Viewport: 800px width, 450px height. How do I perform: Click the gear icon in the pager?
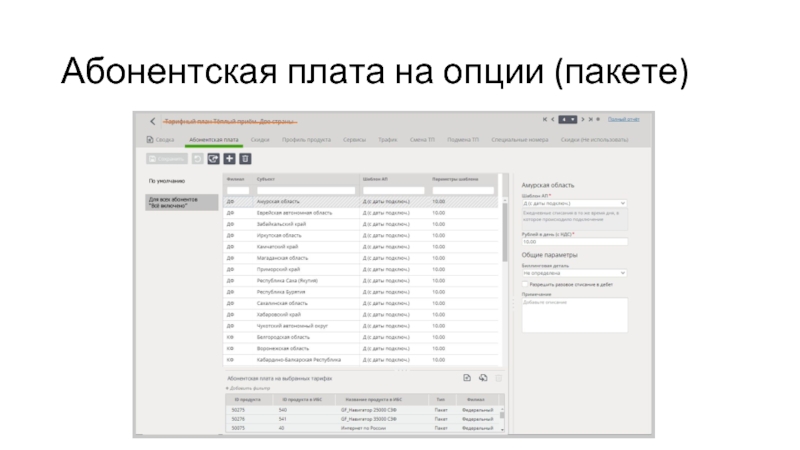click(598, 119)
